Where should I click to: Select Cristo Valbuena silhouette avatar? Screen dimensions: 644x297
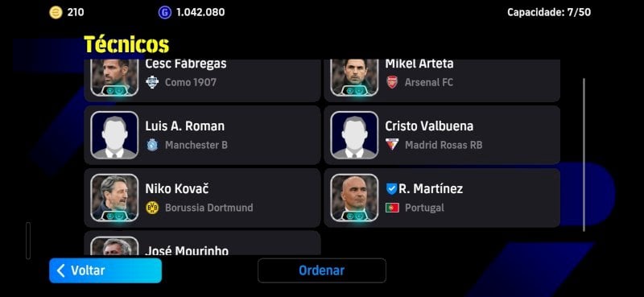click(354, 135)
